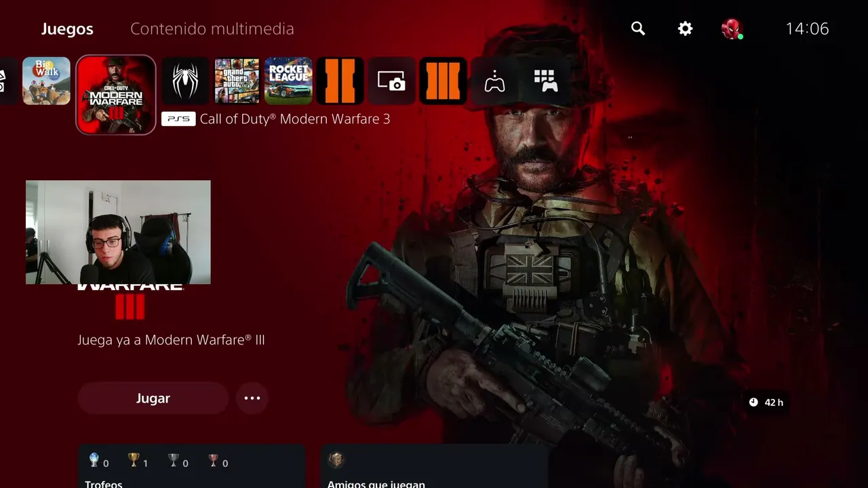Click the gold trophy count "1"
The height and width of the screenshot is (488, 868).
click(145, 464)
